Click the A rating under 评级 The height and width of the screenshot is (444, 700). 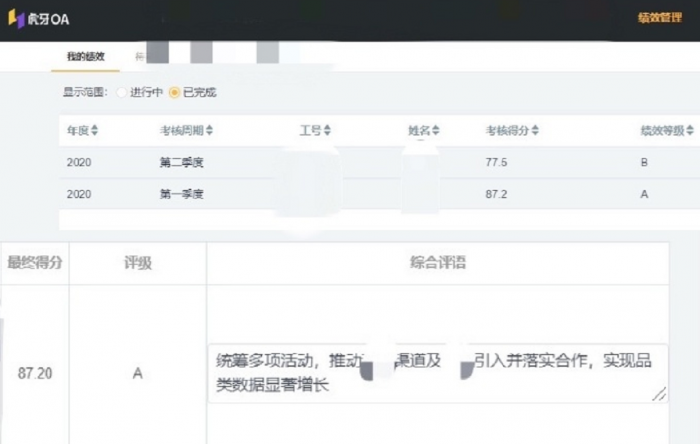138,373
